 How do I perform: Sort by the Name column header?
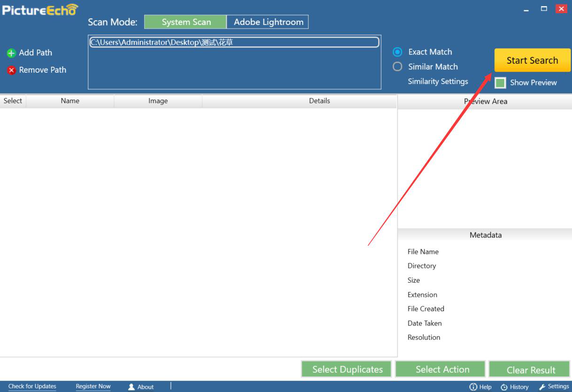70,101
